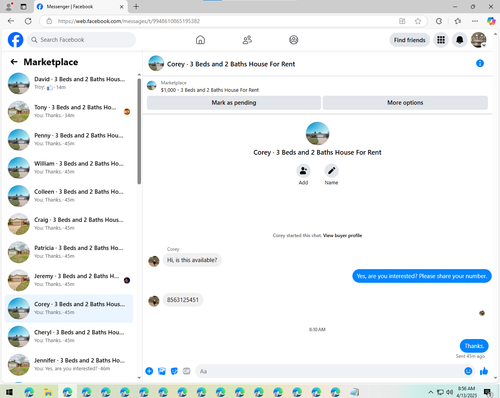Open William's rental house conversation
Image resolution: width=500 pixels, height=398 pixels.
(69, 168)
